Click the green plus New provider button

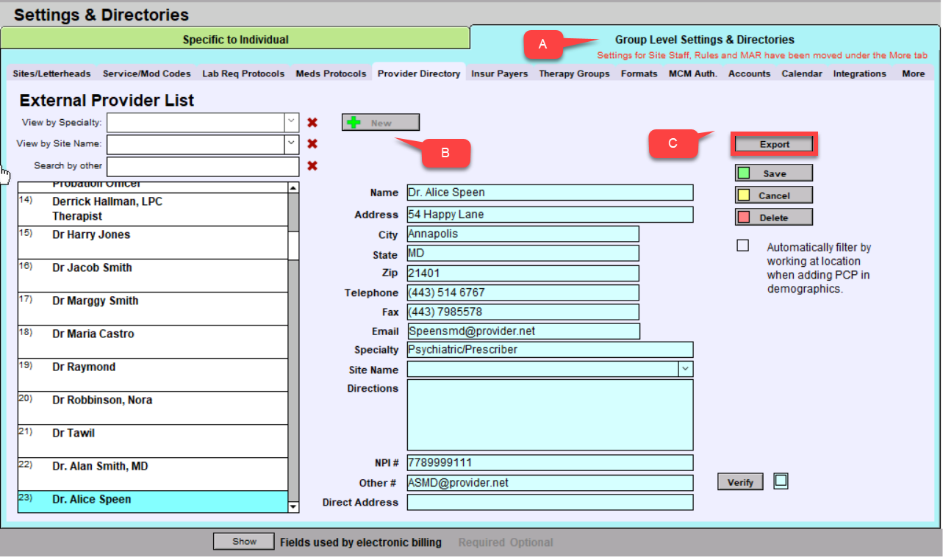pos(380,123)
